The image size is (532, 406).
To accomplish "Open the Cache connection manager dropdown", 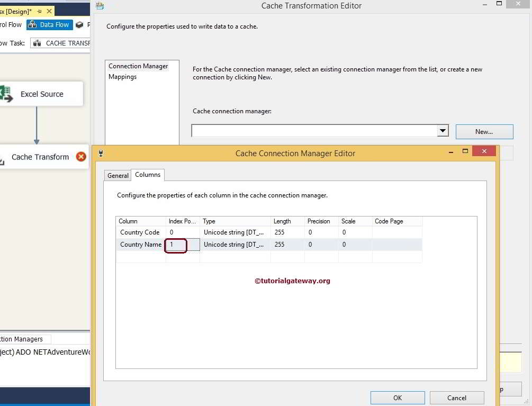I will [x=443, y=130].
